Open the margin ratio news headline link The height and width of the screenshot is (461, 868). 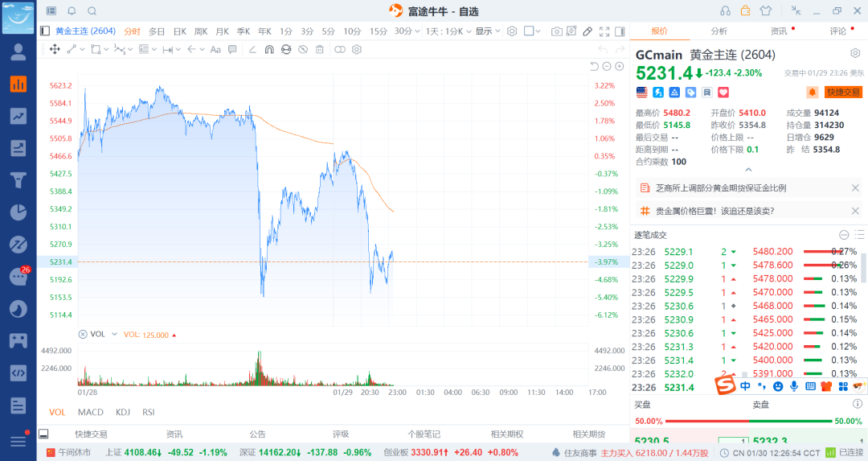coord(721,187)
